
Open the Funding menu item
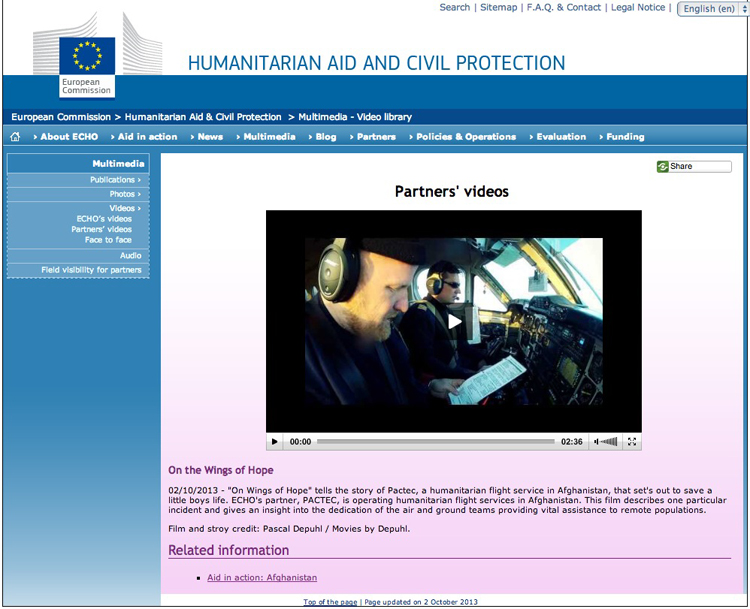pyautogui.click(x=624, y=137)
